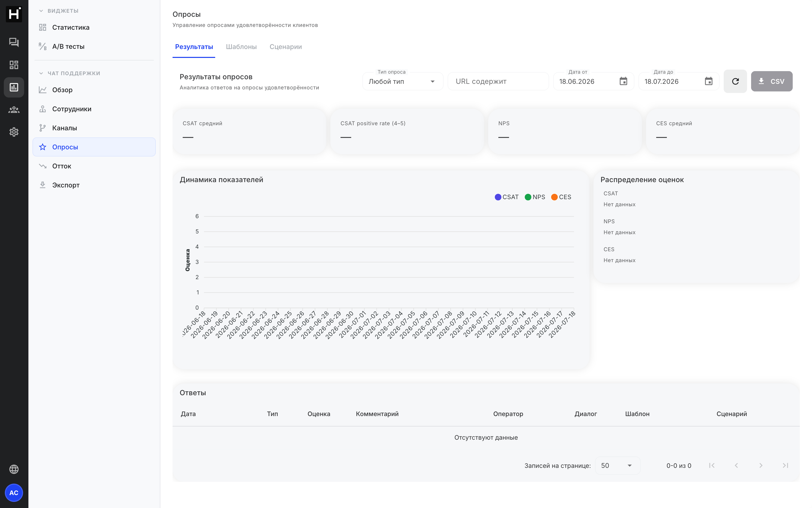Click the Экспорт download icon

pyautogui.click(x=43, y=185)
